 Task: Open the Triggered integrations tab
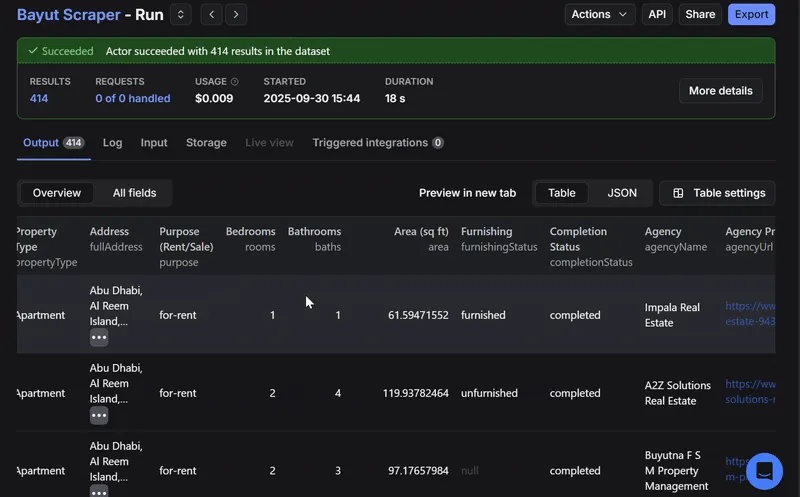click(377, 143)
